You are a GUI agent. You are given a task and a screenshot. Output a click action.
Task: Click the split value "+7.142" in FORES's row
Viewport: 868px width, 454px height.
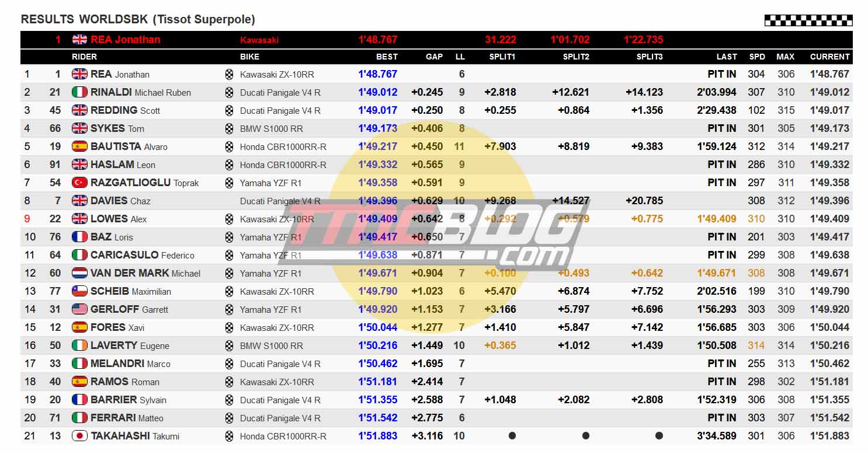pos(647,327)
